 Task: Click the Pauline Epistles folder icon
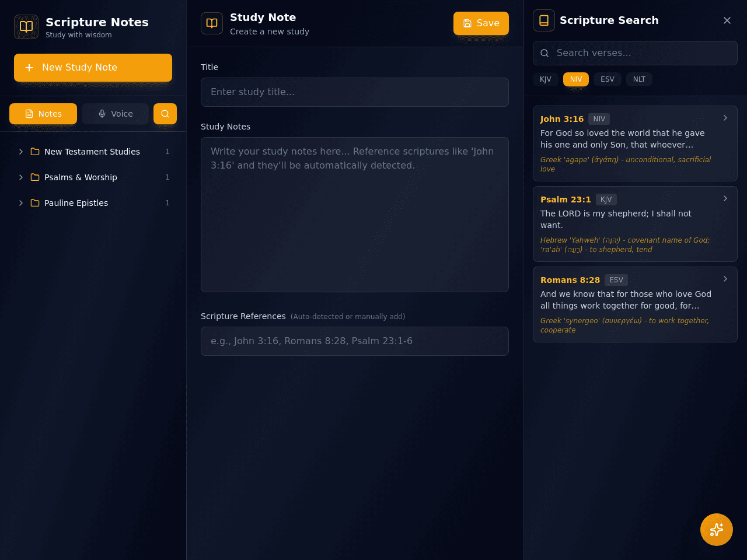[x=35, y=203]
